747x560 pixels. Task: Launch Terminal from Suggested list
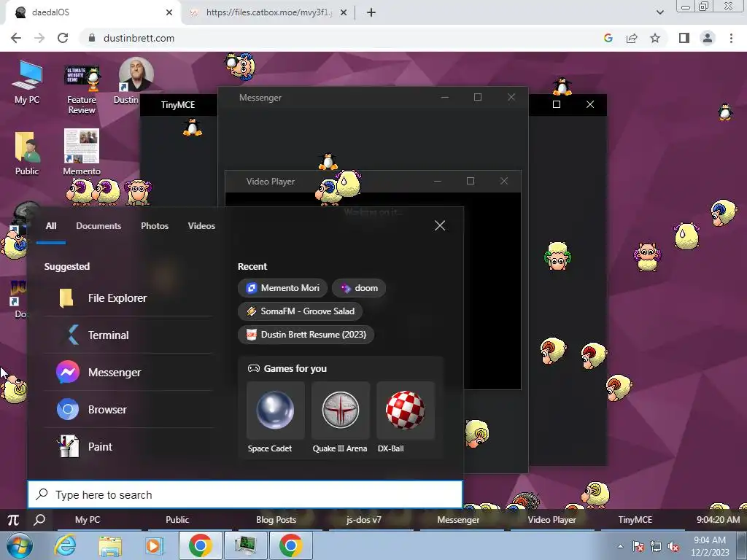pyautogui.click(x=128, y=335)
